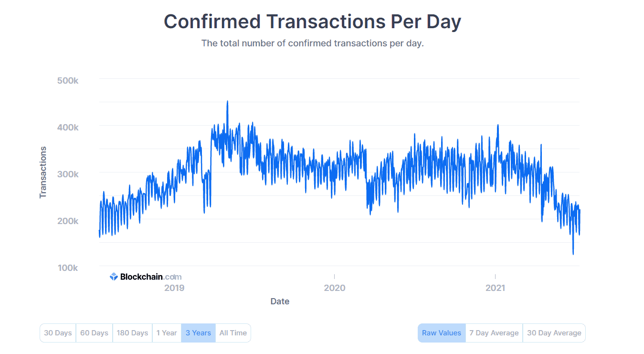Click the 2019 label on the x-axis
The image size is (644, 354).
(174, 288)
